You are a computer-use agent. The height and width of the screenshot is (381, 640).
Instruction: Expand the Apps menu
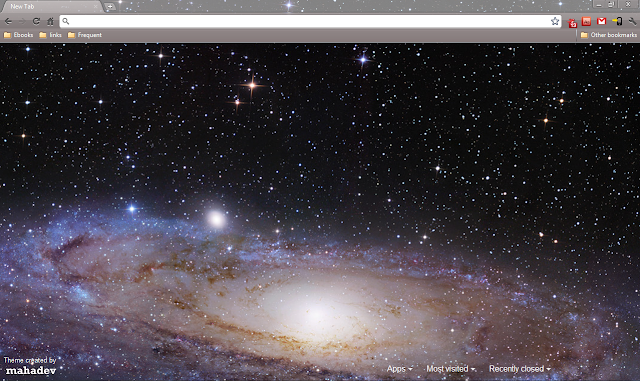point(400,369)
